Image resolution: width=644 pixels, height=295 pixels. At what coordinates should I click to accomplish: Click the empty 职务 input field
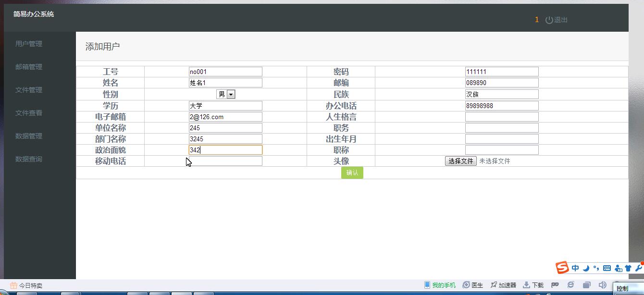pyautogui.click(x=502, y=128)
